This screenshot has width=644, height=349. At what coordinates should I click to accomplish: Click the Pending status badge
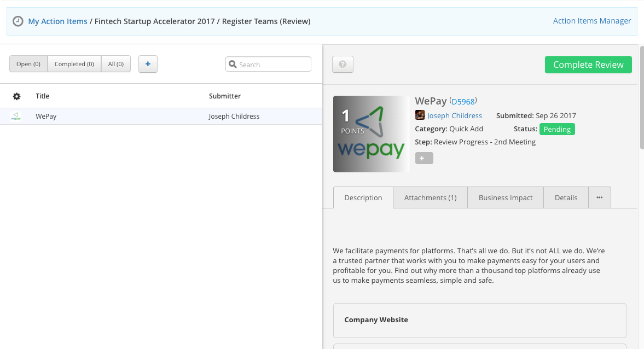[557, 129]
